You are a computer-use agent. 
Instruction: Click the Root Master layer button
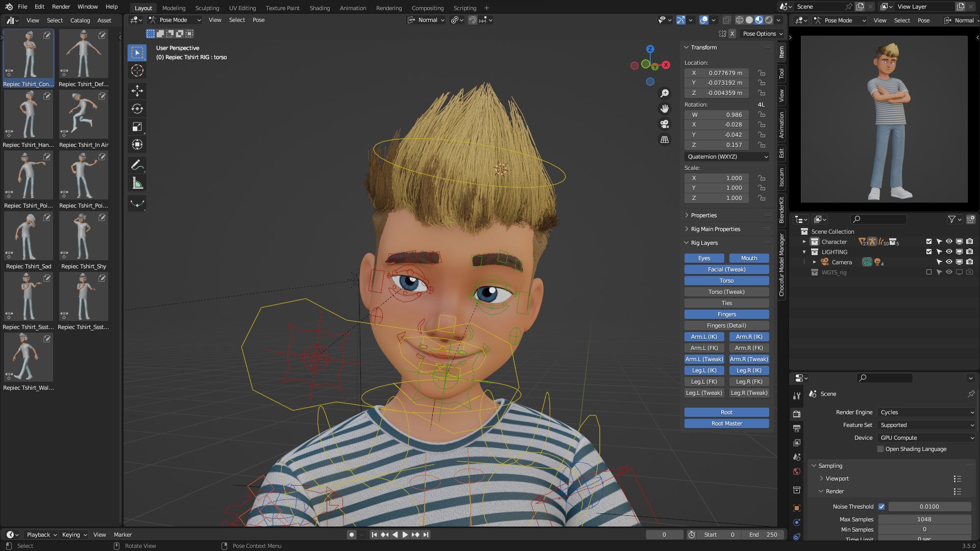tap(726, 423)
